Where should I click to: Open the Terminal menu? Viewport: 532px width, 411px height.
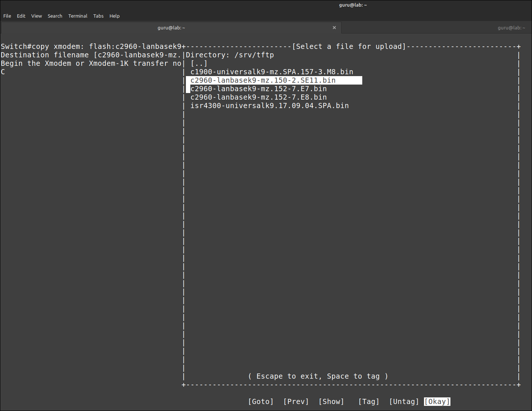78,16
